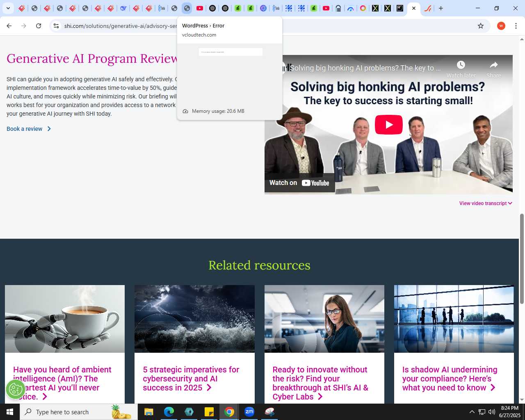Screen dimensions: 525x420
Task: Go back with browser back arrow
Action: 9,26
